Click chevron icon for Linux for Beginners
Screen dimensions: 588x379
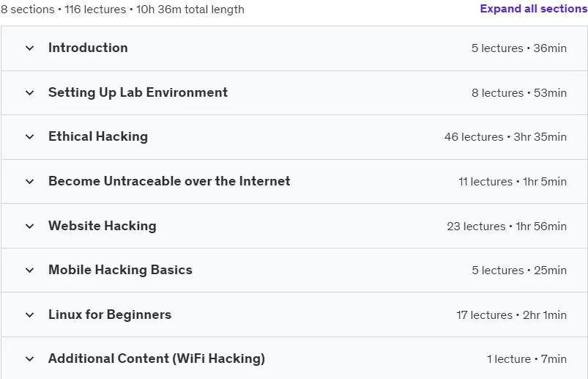pos(29,314)
